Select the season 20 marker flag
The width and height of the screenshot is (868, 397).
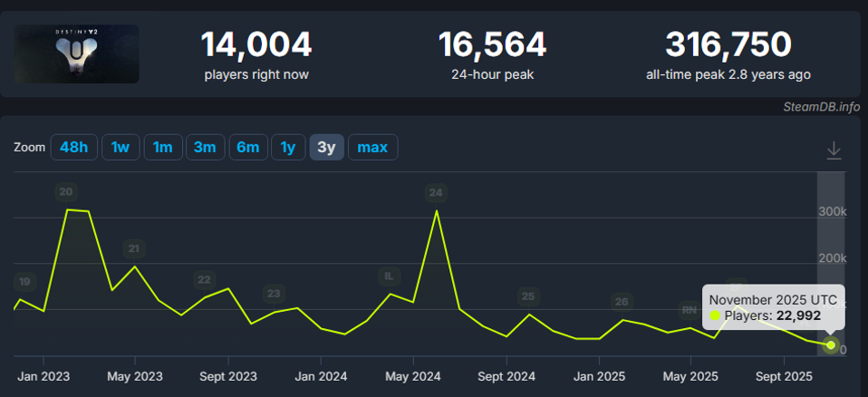65,191
